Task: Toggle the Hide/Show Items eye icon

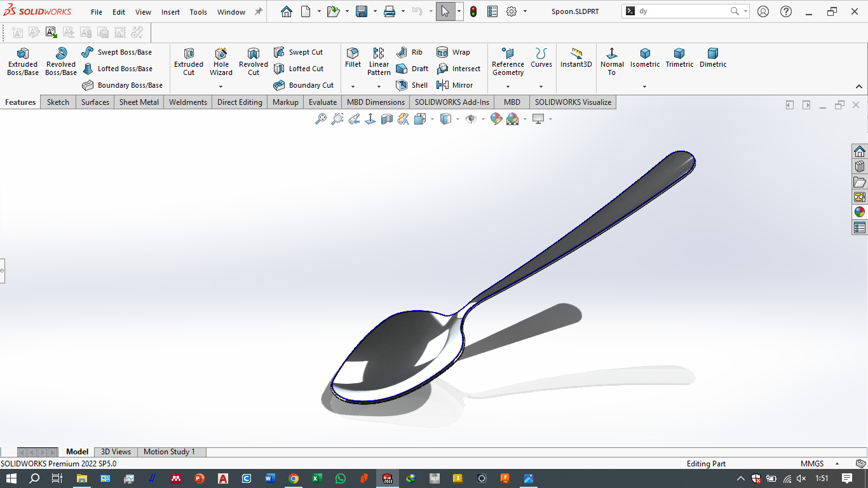Action: (x=471, y=119)
